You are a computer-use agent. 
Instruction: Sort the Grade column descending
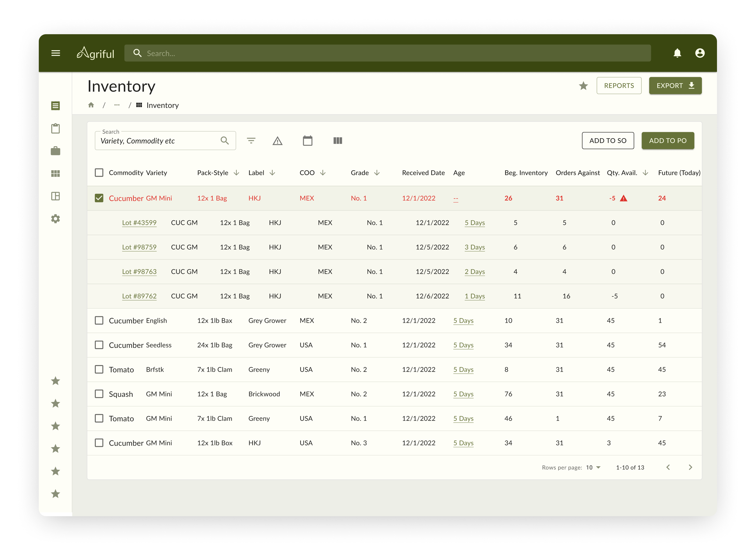377,173
